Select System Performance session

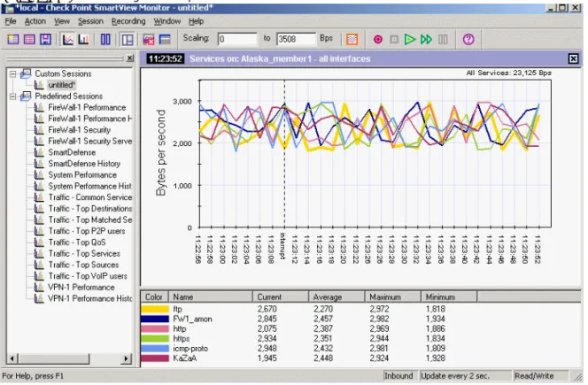coord(82,175)
